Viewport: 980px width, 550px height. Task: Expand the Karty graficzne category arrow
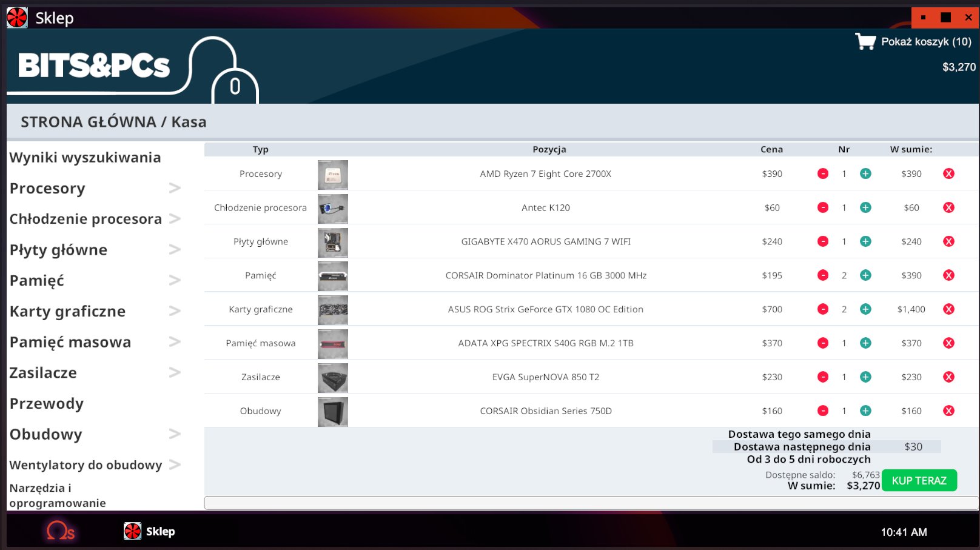[x=175, y=311]
